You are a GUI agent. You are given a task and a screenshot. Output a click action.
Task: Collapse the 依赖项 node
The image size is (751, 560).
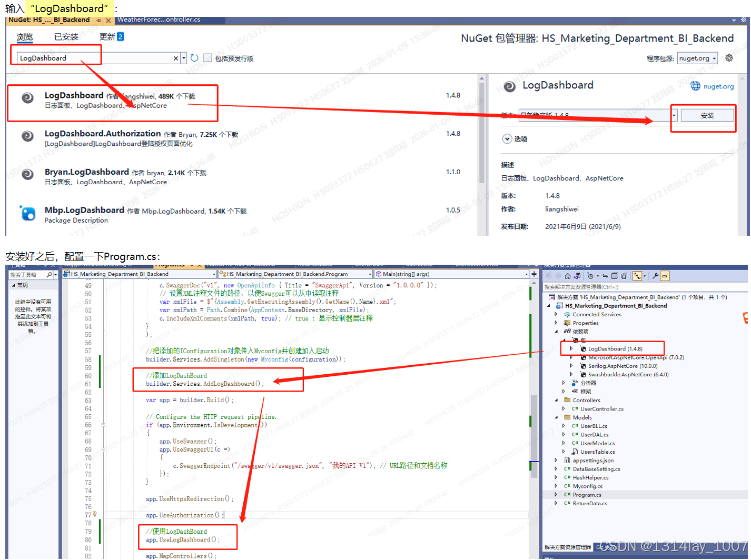tap(556, 332)
